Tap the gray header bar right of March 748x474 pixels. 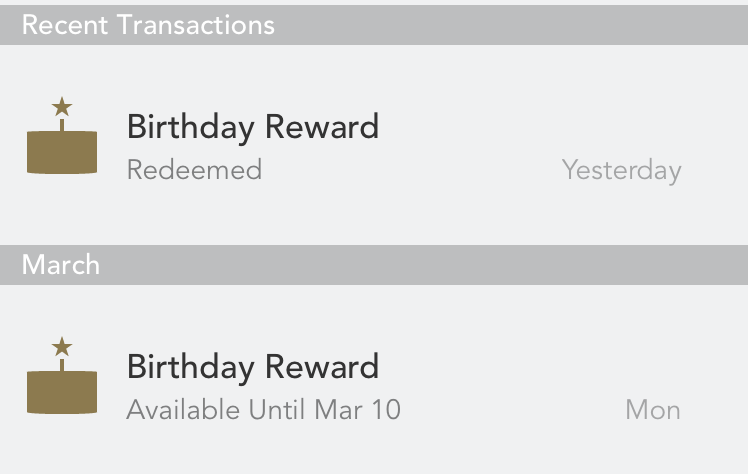425,265
